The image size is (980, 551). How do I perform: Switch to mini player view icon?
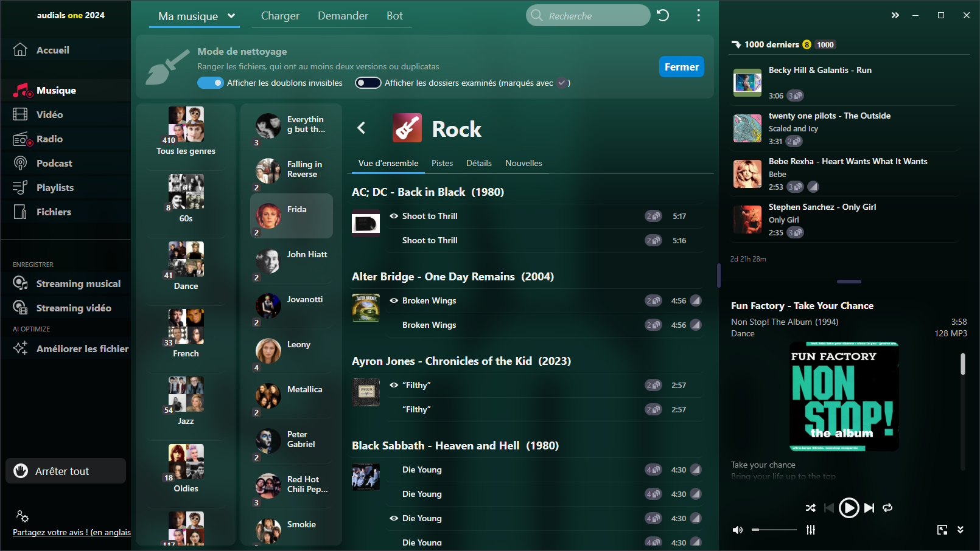(x=942, y=530)
